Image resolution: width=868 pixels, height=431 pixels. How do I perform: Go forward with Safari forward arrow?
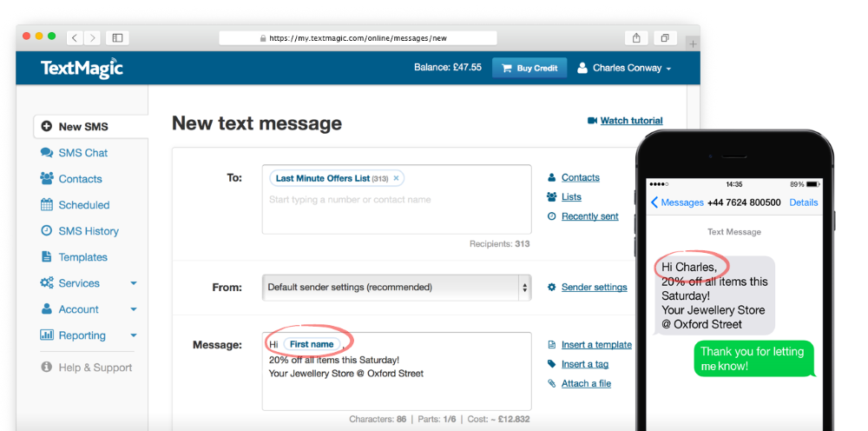pyautogui.click(x=93, y=37)
